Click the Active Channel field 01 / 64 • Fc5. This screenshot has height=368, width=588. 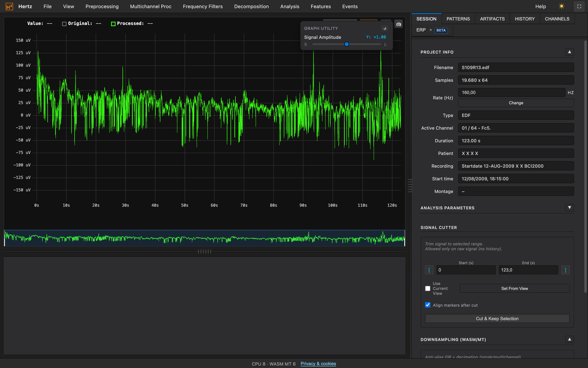(516, 128)
